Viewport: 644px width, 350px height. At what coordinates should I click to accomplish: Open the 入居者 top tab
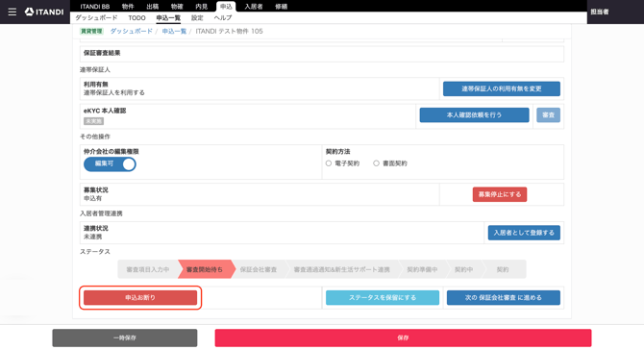pos(254,6)
